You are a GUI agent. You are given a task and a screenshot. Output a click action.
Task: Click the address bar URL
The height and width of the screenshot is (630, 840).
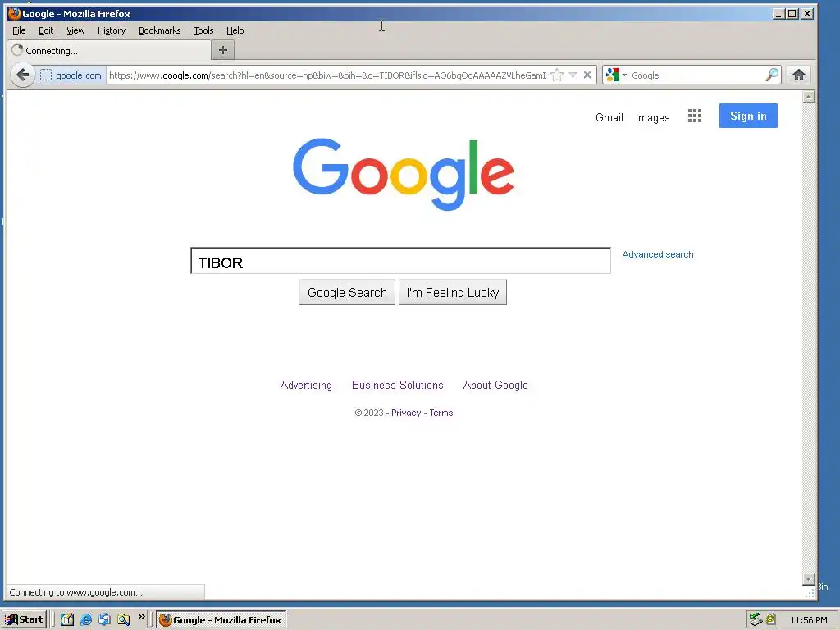327,75
